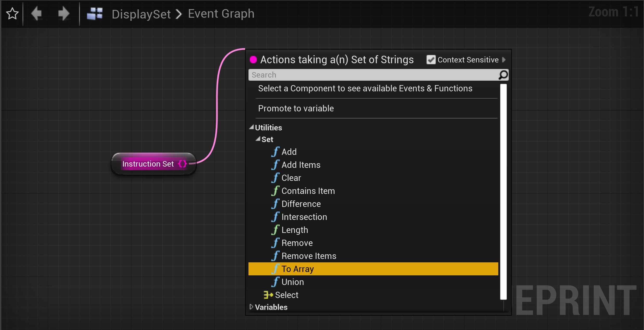Click the magenta set-type color dot
The height and width of the screenshot is (330, 644).
253,60
